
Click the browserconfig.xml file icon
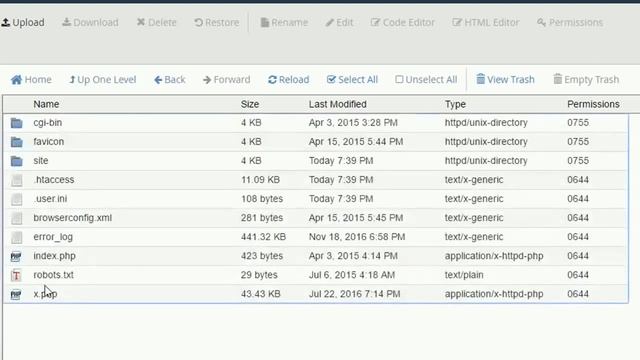point(16,218)
